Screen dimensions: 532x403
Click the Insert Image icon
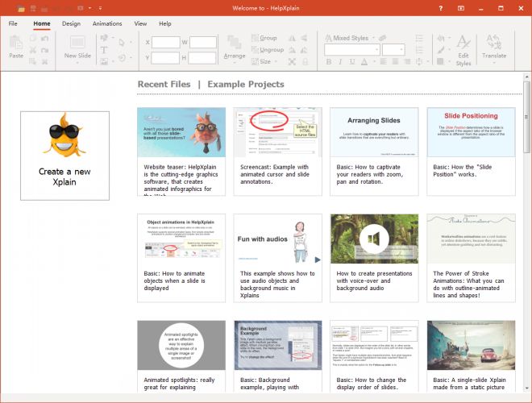[x=104, y=61]
